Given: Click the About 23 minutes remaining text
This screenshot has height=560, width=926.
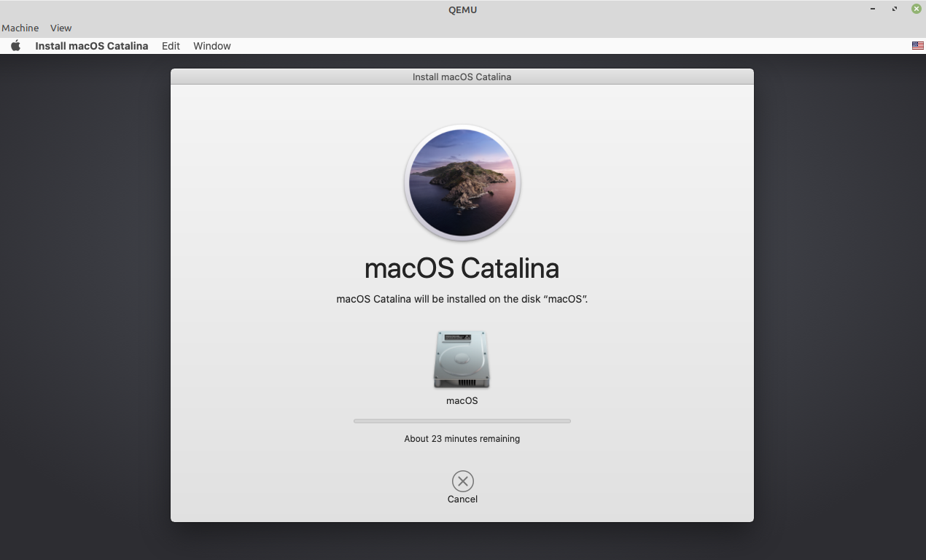Looking at the screenshot, I should click(x=462, y=438).
